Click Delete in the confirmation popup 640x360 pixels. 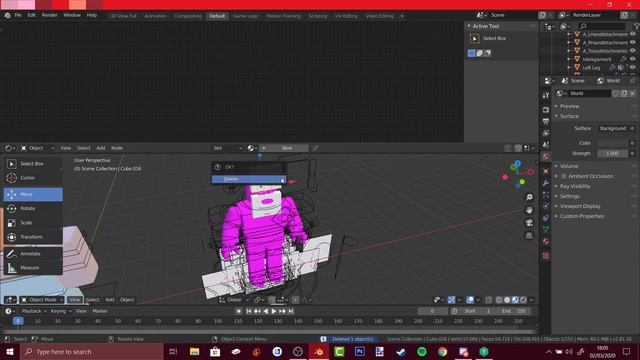pyautogui.click(x=249, y=179)
